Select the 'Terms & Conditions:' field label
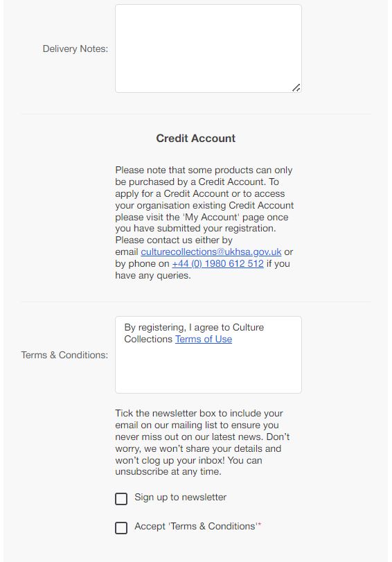 pyautogui.click(x=64, y=355)
